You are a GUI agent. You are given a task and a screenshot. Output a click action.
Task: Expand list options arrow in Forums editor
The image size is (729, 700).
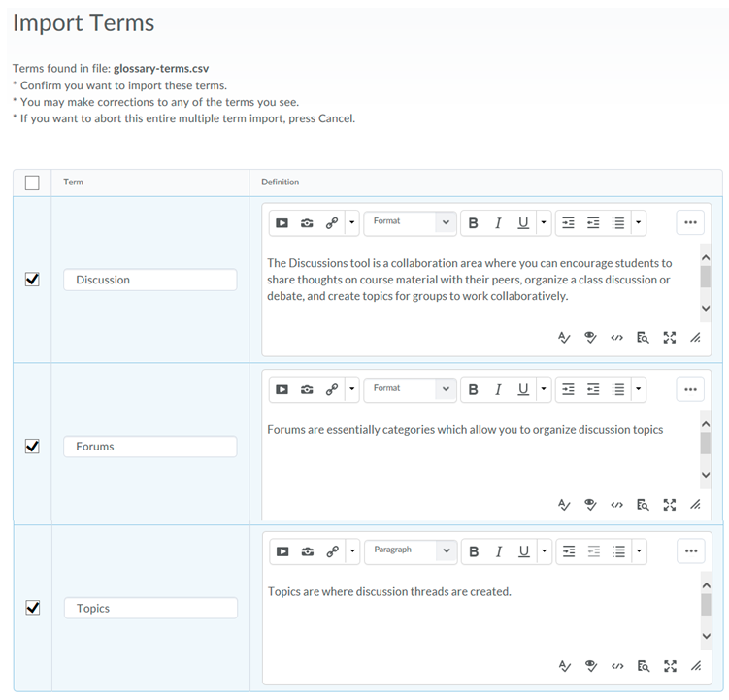(x=638, y=389)
